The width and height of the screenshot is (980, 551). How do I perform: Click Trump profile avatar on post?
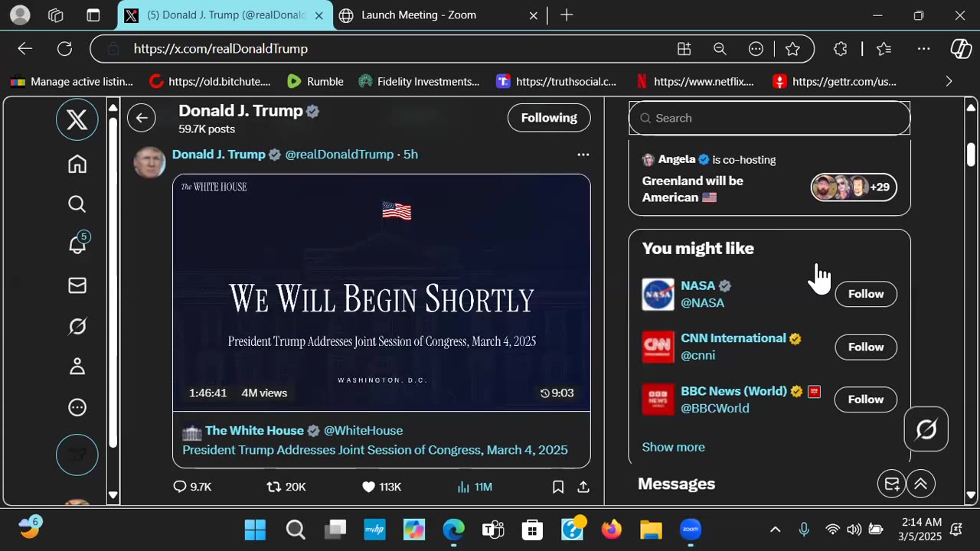coord(149,162)
